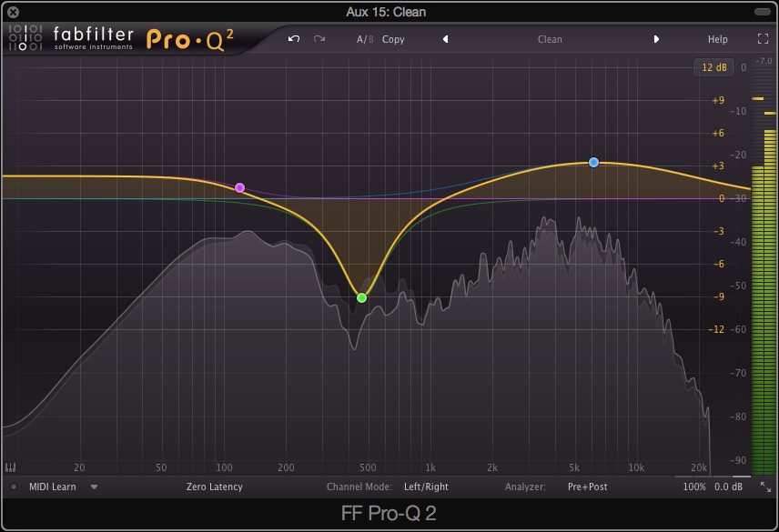Show the piano keyboard display icon

pos(10,467)
